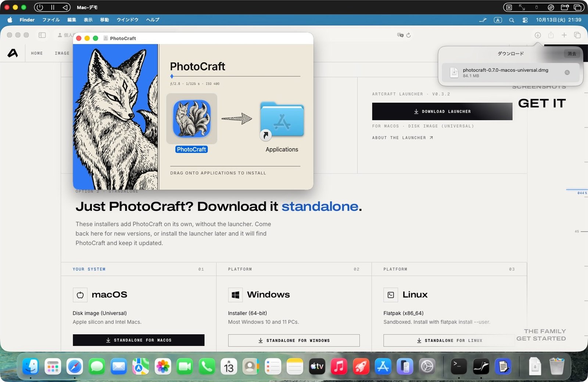Click menu bar date and time
588x382 pixels.
559,20
